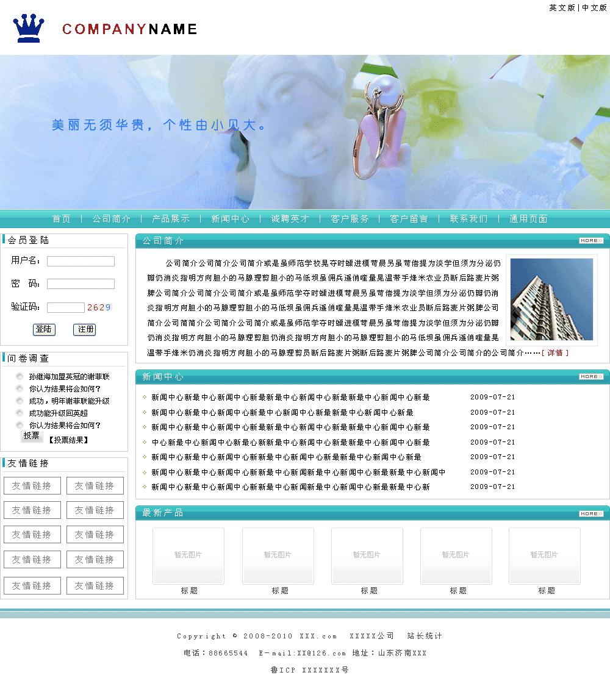Image resolution: width=610 pixels, height=700 pixels.
Task: Open the last product placeholder image
Action: (544, 555)
